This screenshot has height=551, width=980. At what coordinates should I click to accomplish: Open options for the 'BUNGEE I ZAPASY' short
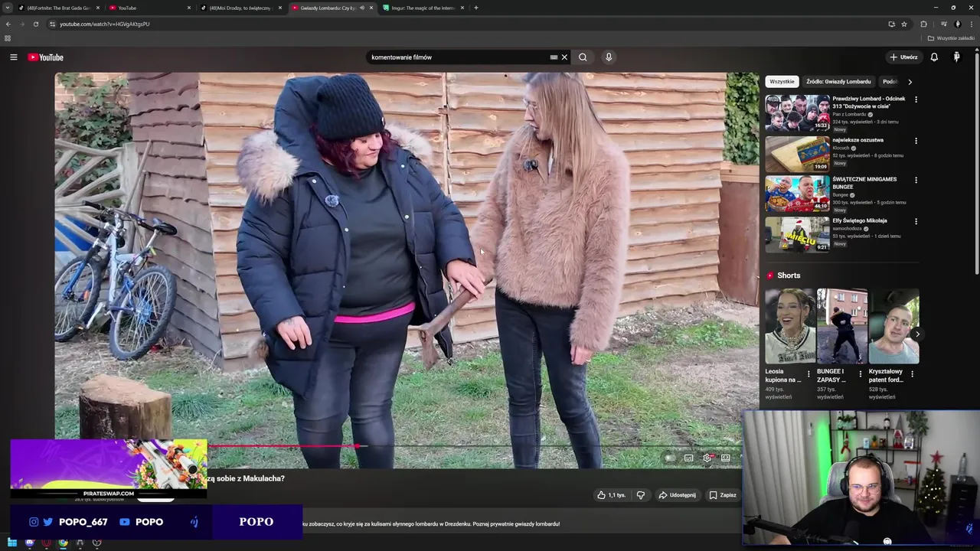pos(860,374)
